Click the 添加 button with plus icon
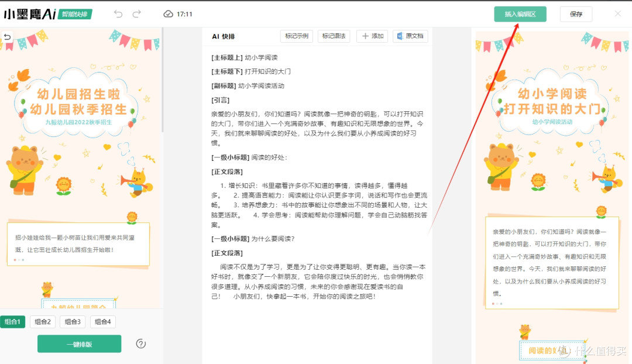 [372, 36]
